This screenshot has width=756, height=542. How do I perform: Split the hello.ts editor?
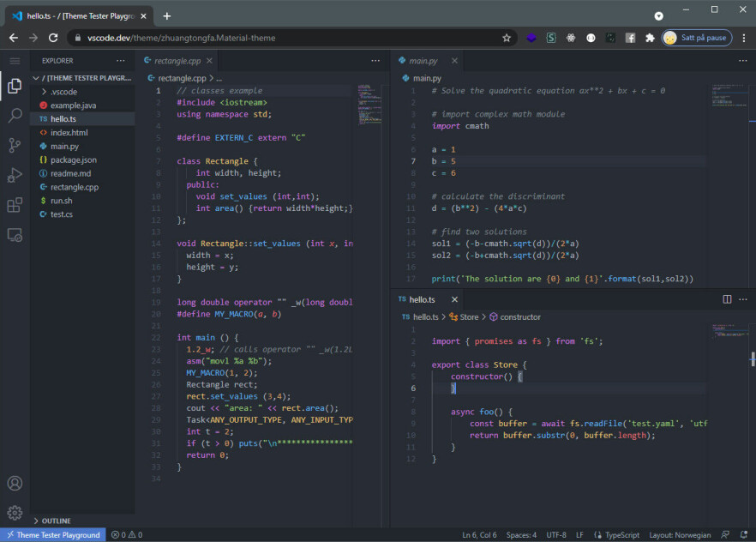click(x=727, y=299)
